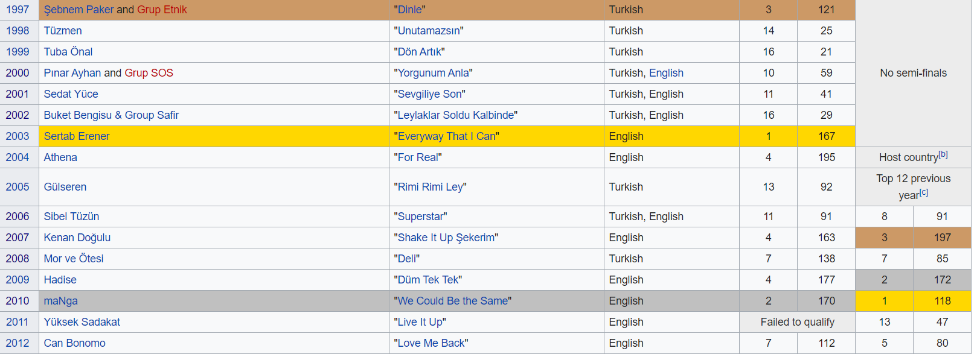Viewport: 980px width, 354px height.
Task: Follow the 1998 year link
Action: tap(18, 31)
